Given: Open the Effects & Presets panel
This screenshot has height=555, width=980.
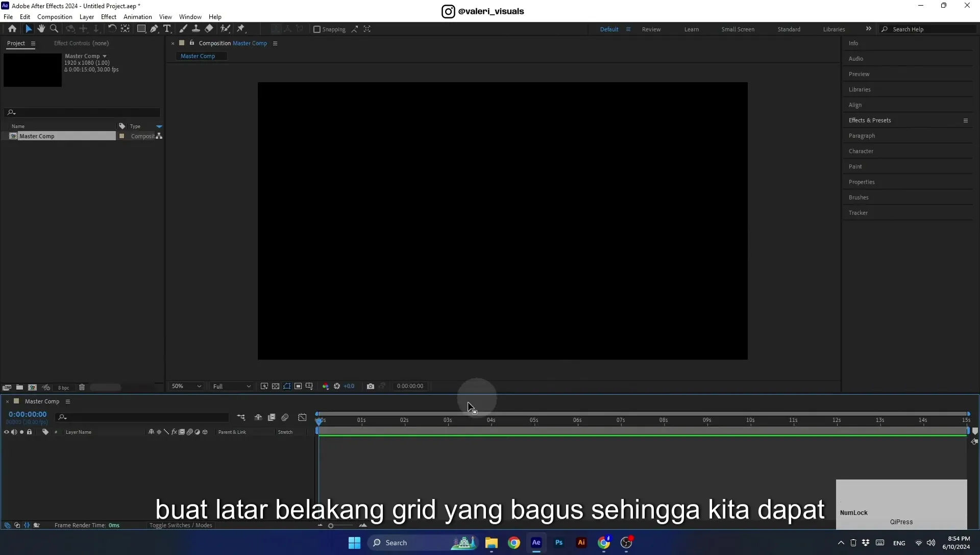Looking at the screenshot, I should coord(870,120).
